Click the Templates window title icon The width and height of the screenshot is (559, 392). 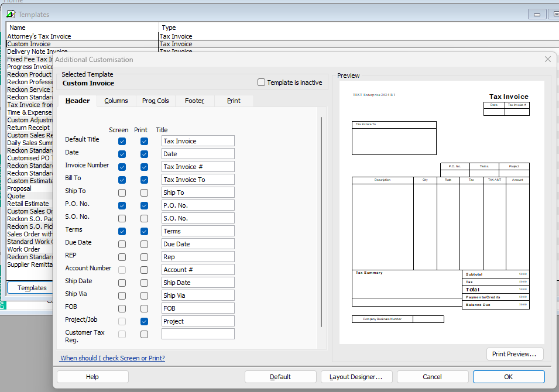click(11, 14)
